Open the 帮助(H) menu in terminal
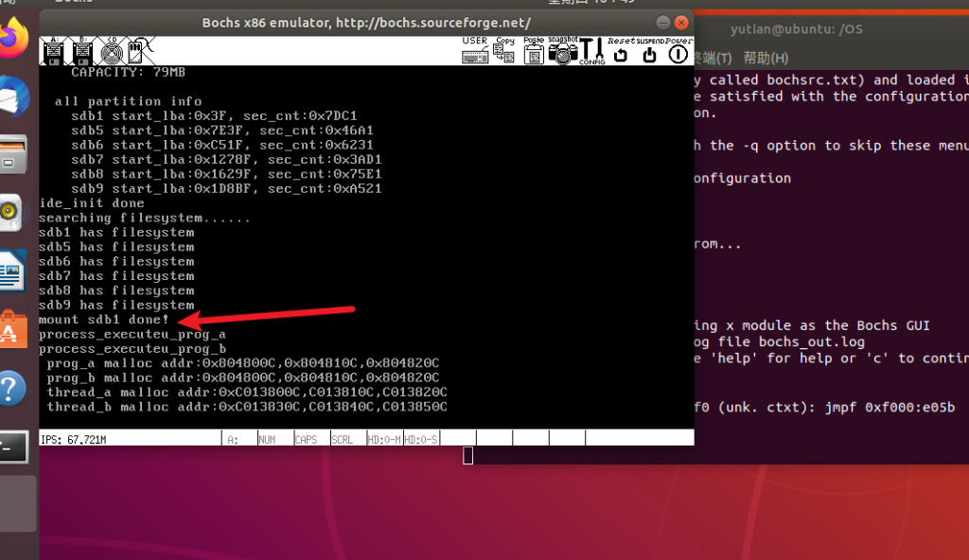Viewport: 969px width, 560px height. [x=766, y=58]
